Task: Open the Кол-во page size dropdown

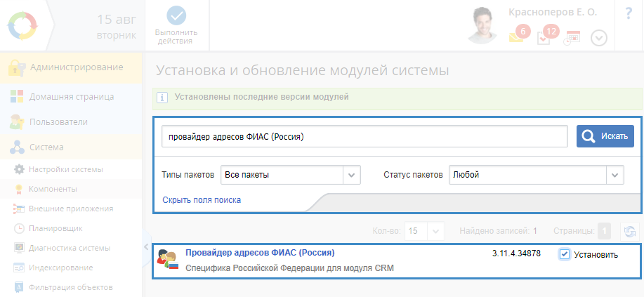Action: click(x=436, y=231)
